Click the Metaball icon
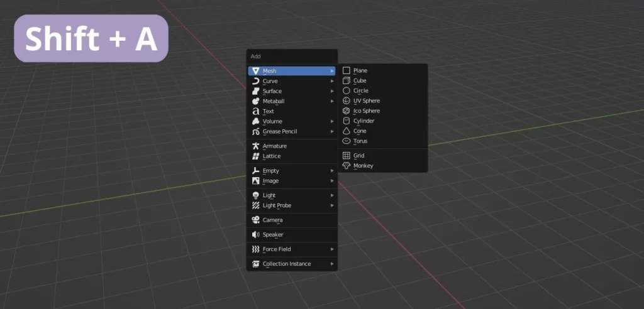This screenshot has width=644, height=309. pyautogui.click(x=256, y=101)
